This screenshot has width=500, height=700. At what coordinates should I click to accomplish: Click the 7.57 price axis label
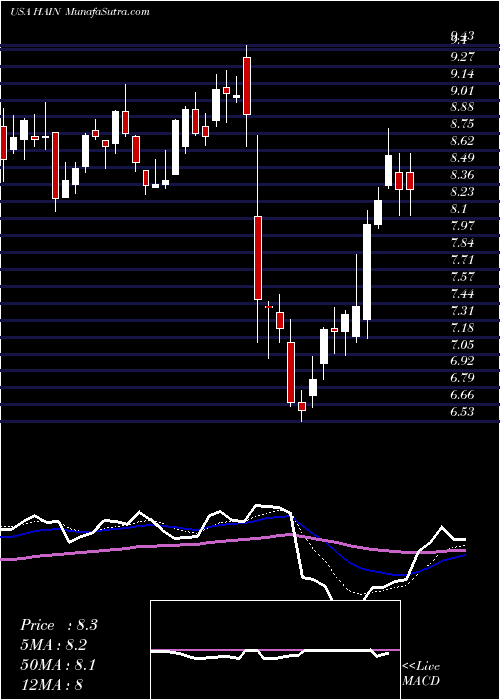(462, 276)
